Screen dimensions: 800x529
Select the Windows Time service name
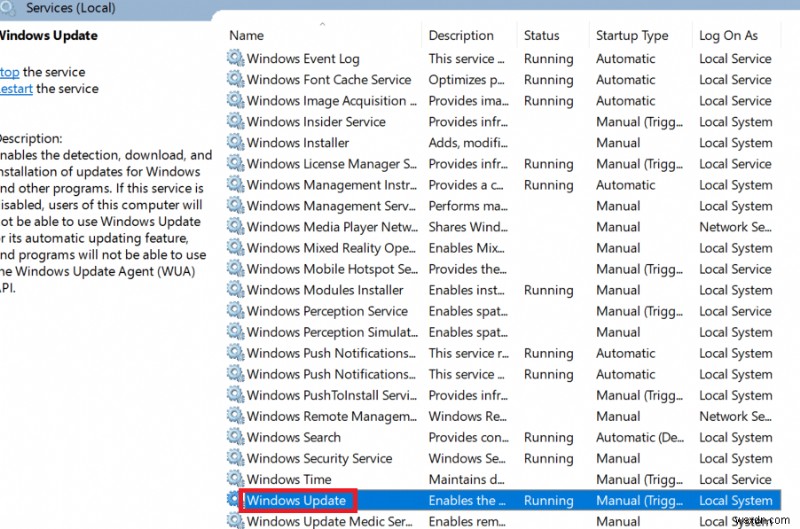coord(289,480)
